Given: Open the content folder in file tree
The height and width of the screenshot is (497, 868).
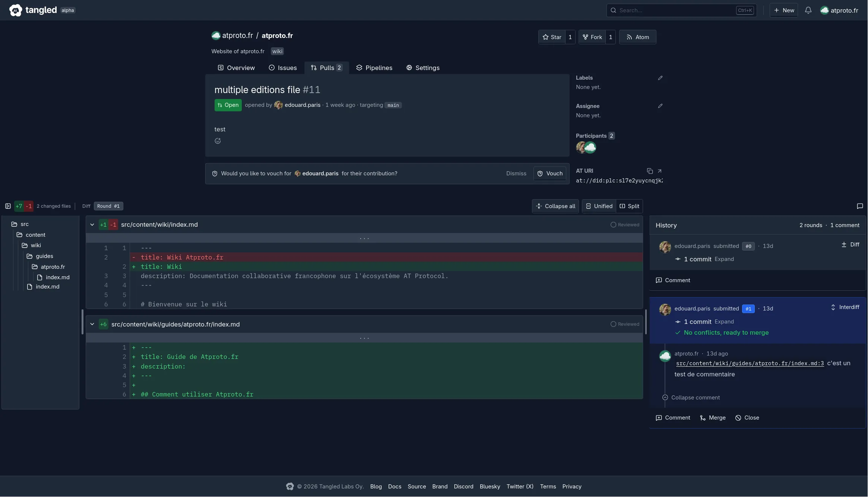Looking at the screenshot, I should (x=31, y=235).
